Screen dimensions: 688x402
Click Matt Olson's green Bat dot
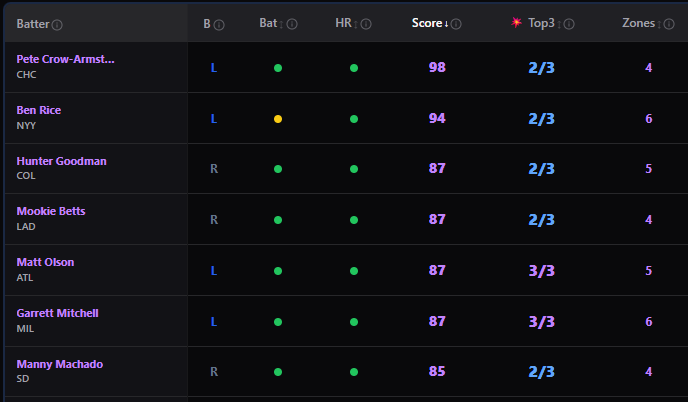pos(278,271)
